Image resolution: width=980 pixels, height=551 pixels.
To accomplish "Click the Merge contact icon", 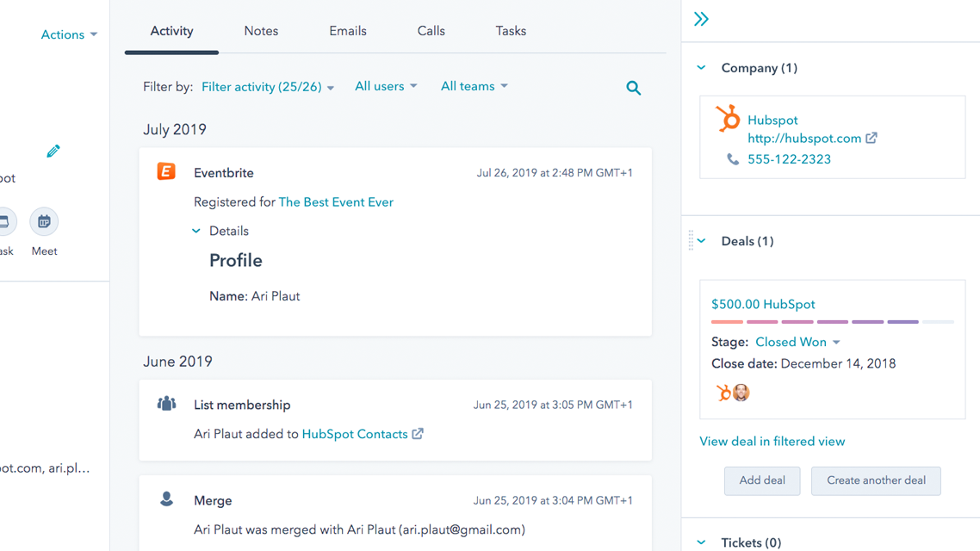I will coord(166,499).
